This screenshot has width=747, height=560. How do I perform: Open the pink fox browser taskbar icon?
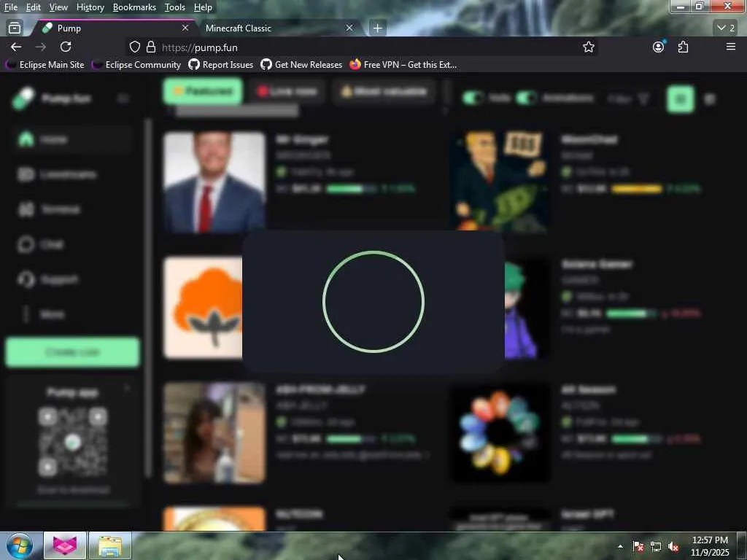[x=65, y=545]
